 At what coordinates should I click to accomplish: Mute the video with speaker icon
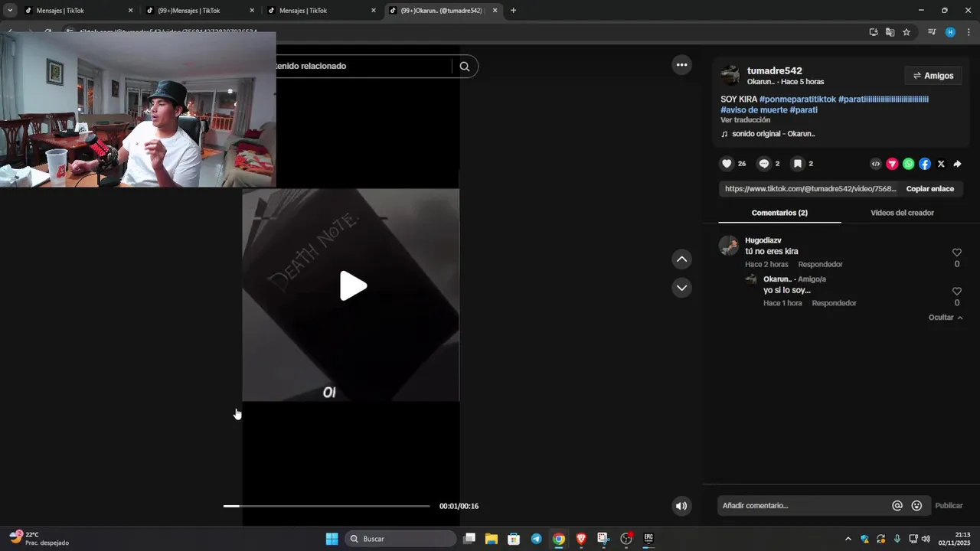pos(681,506)
